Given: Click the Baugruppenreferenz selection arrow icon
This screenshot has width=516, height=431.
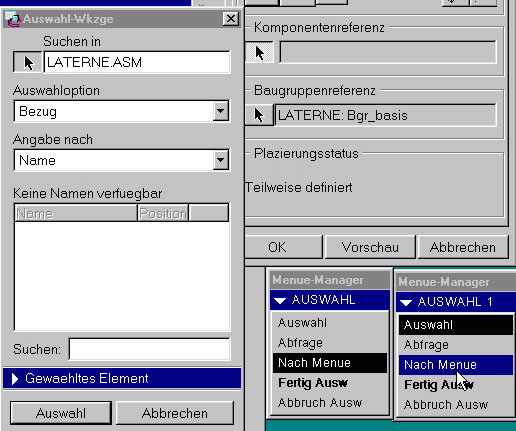Looking at the screenshot, I should click(259, 115).
